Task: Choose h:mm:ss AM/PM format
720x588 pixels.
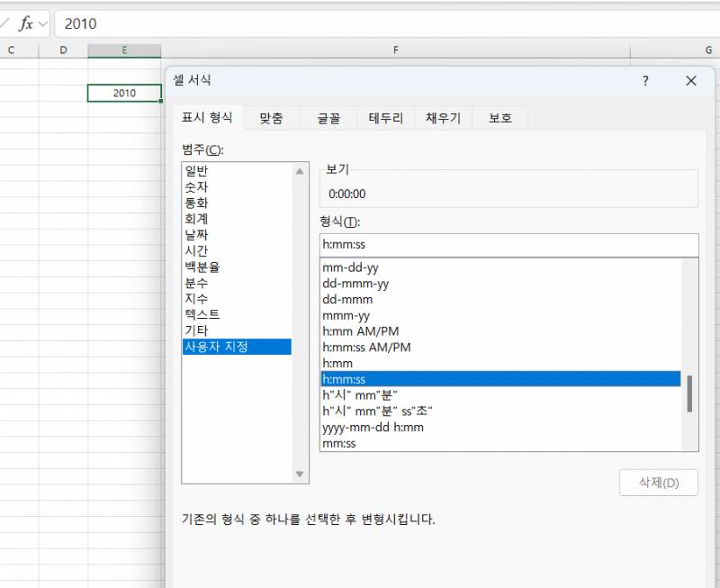Action: click(500, 348)
